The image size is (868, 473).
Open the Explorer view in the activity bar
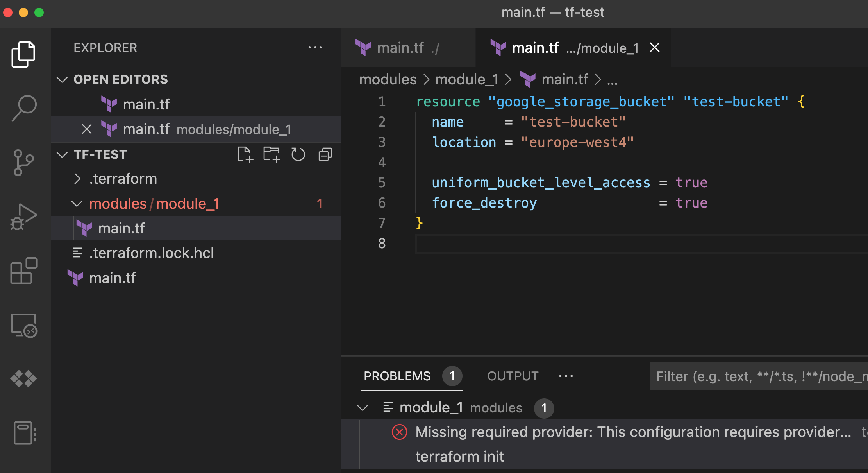[23, 54]
